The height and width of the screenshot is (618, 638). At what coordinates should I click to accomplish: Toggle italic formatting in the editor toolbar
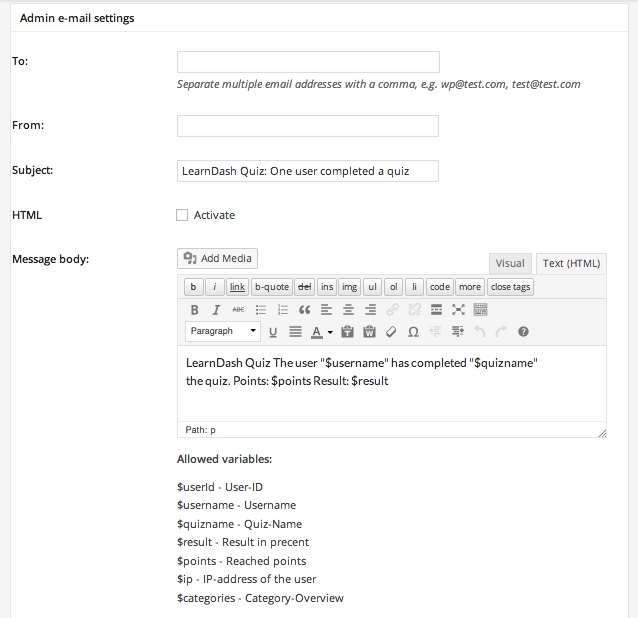216,310
